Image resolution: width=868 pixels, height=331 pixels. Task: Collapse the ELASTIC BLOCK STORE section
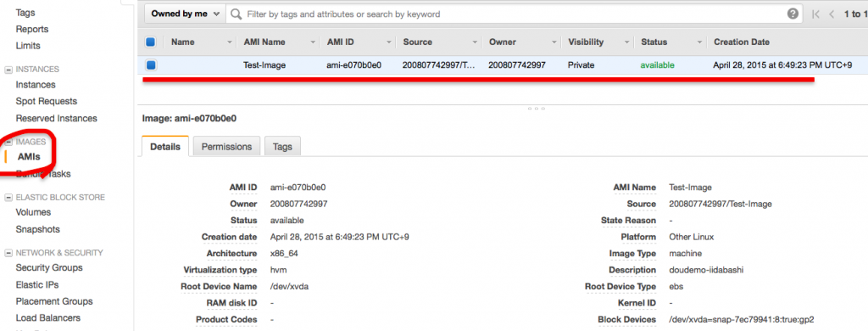[8, 198]
